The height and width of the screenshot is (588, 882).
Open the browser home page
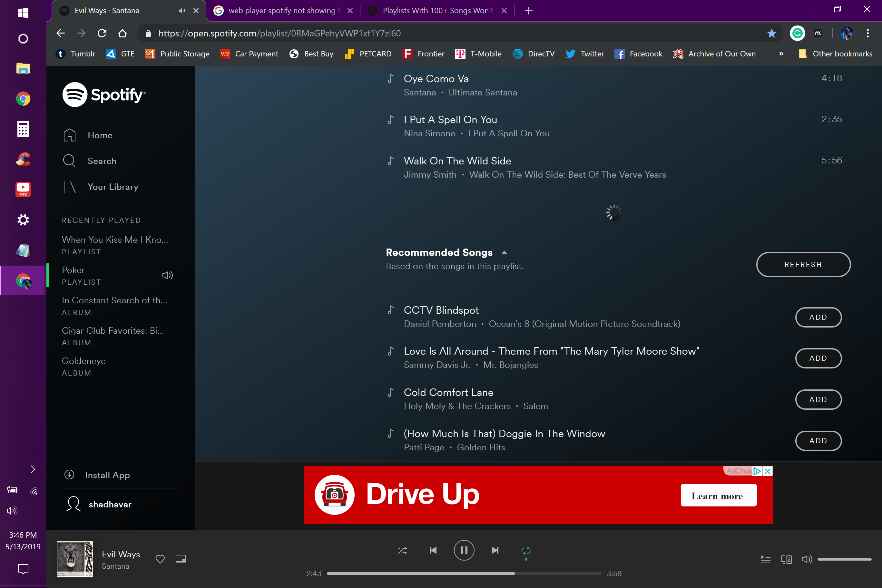[122, 34]
